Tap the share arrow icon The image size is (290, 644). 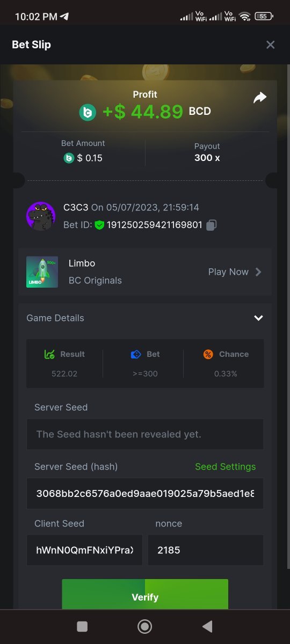260,98
